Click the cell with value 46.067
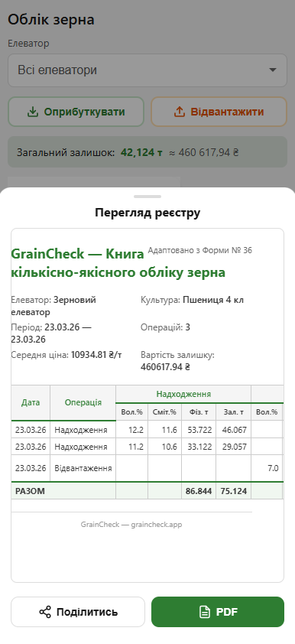Viewport: 295px width, 644px height. pos(233,430)
